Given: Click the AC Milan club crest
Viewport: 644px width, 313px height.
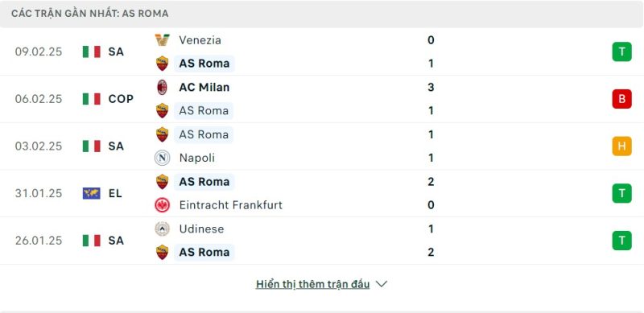Looking at the screenshot, I should point(163,87).
